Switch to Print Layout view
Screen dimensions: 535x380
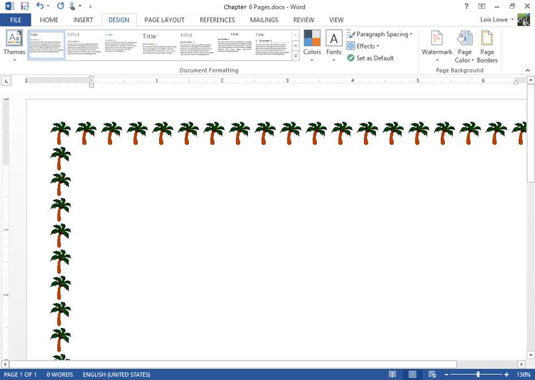412,375
